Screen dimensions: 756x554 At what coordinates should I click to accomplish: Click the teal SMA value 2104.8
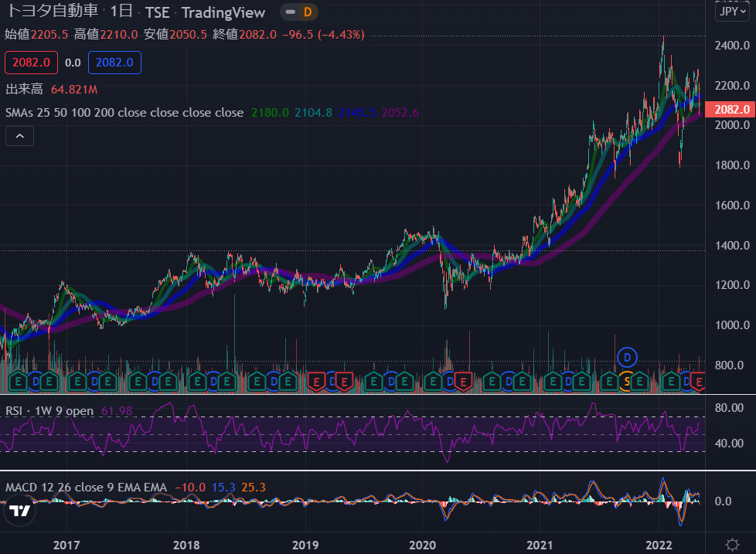313,113
